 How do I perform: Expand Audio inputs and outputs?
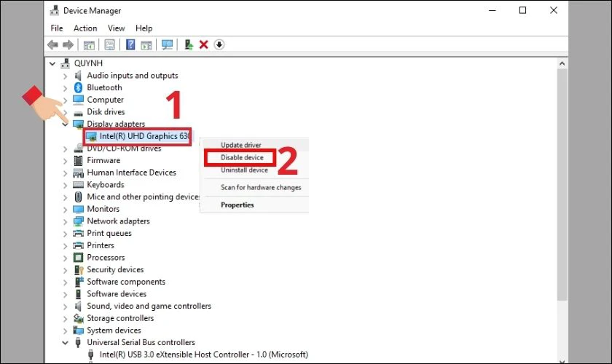(x=65, y=76)
